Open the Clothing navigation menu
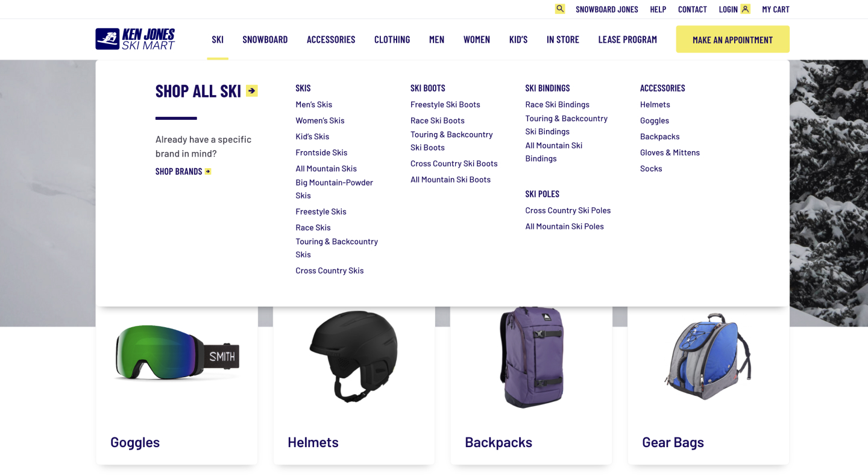Viewport: 868px width, 476px height. coord(392,40)
